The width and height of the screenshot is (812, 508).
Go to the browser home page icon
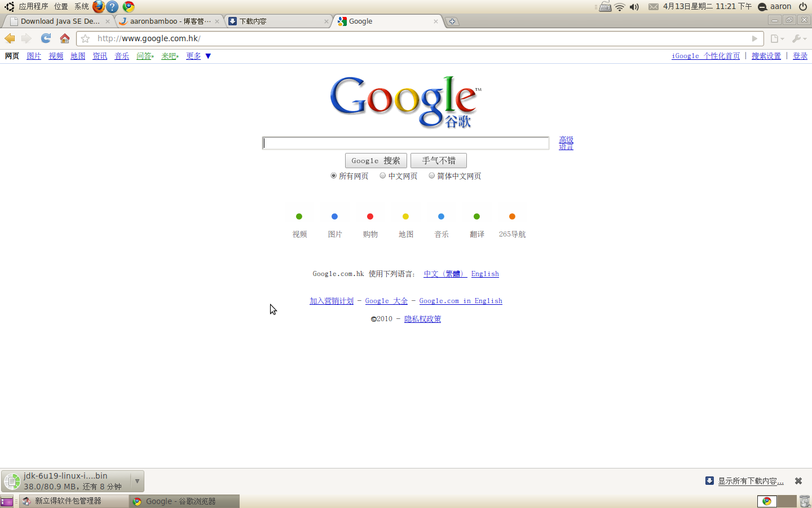click(x=65, y=38)
